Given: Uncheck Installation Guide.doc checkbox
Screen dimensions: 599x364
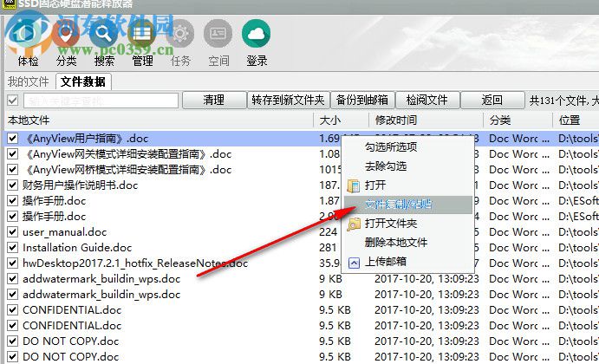Looking at the screenshot, I should (13, 248).
